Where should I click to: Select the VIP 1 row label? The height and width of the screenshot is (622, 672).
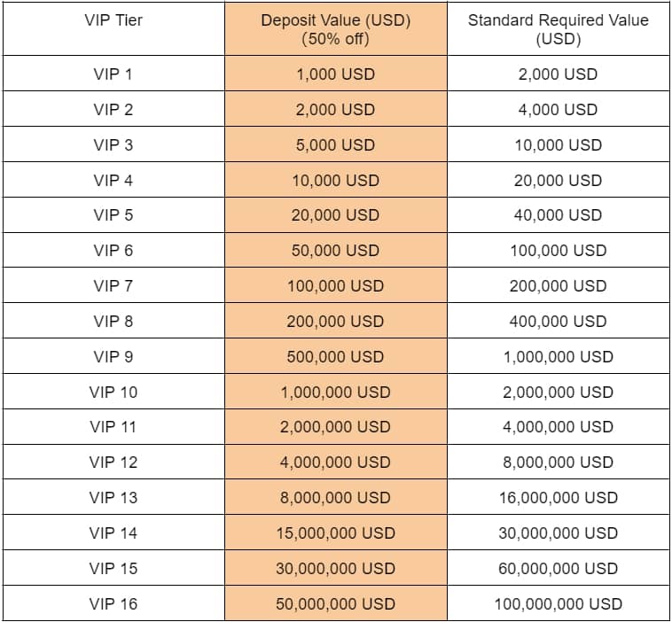click(113, 74)
